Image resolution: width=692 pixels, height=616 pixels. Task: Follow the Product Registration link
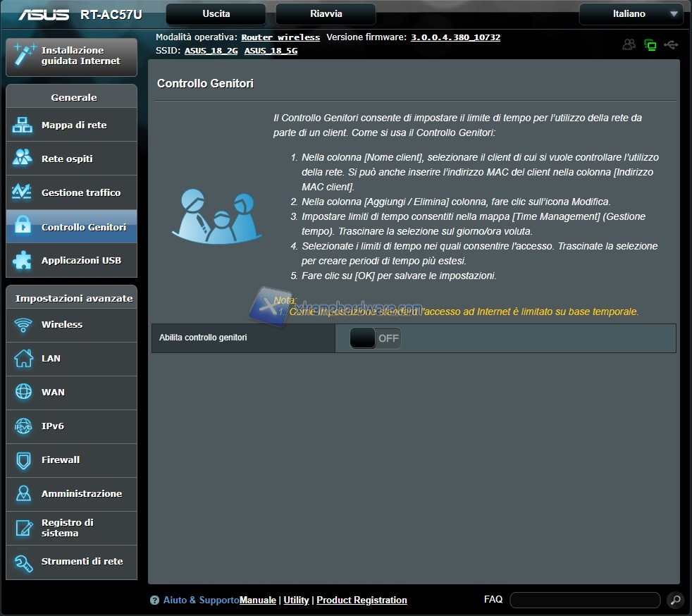click(362, 600)
